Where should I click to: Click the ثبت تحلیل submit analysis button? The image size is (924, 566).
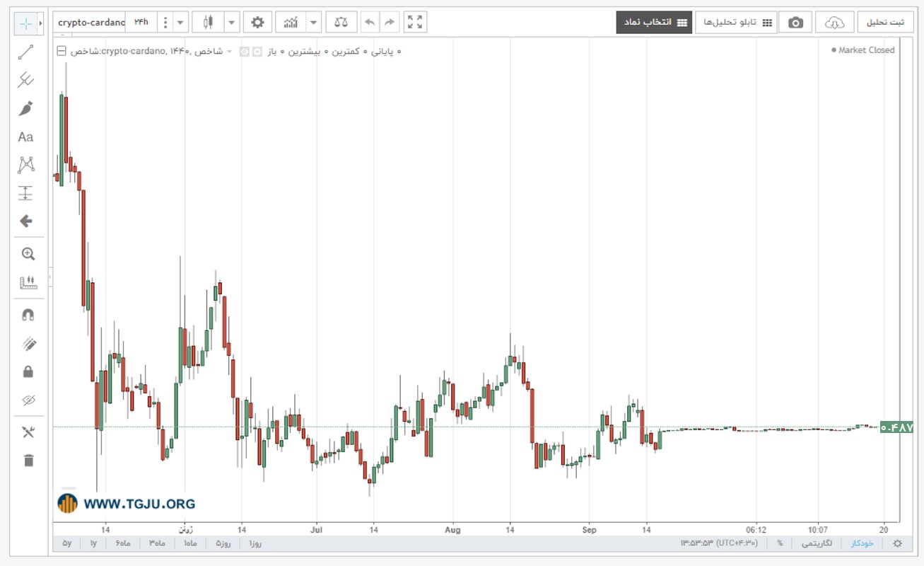[x=885, y=23]
